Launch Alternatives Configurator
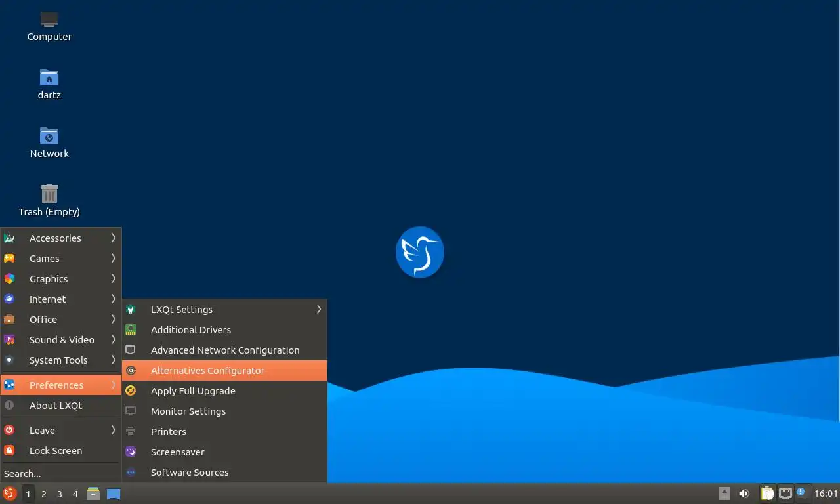Screen dimensions: 840x504 click(224, 371)
